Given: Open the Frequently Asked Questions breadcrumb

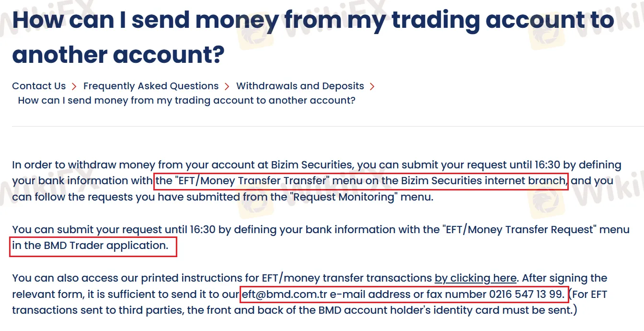Looking at the screenshot, I should [x=150, y=86].
